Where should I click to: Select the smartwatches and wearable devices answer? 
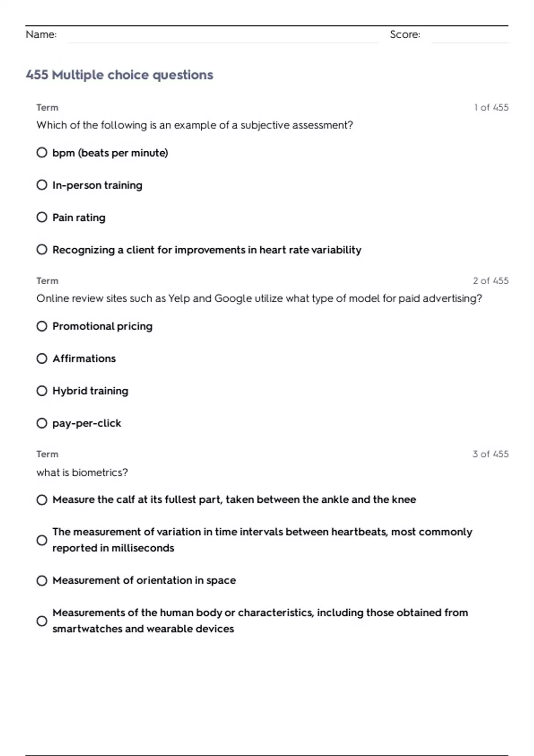[42, 621]
